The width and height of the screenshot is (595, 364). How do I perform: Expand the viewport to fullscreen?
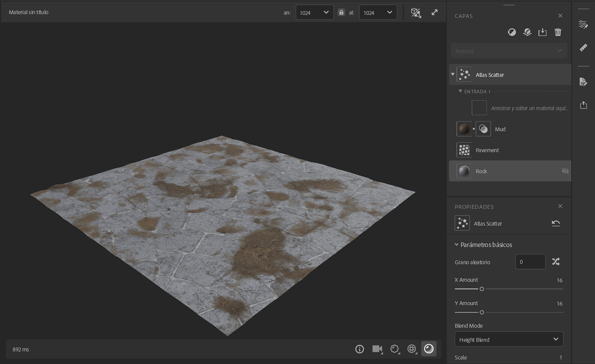[x=435, y=13]
